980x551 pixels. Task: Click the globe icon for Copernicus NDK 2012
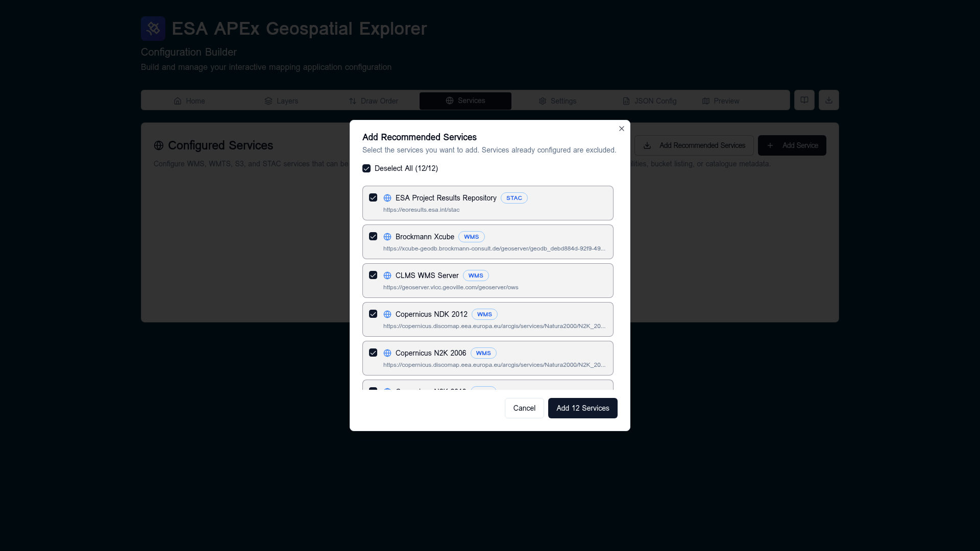click(x=387, y=314)
